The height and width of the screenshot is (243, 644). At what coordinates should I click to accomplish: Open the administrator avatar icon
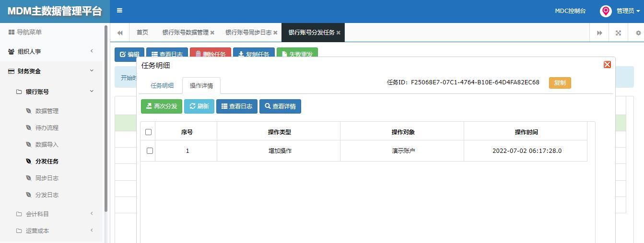[606, 11]
